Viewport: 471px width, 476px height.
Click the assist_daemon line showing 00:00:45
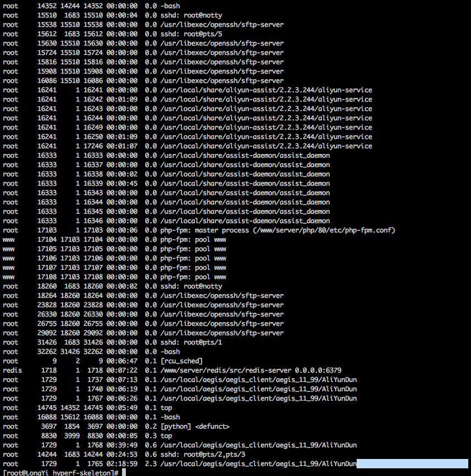[x=167, y=184]
